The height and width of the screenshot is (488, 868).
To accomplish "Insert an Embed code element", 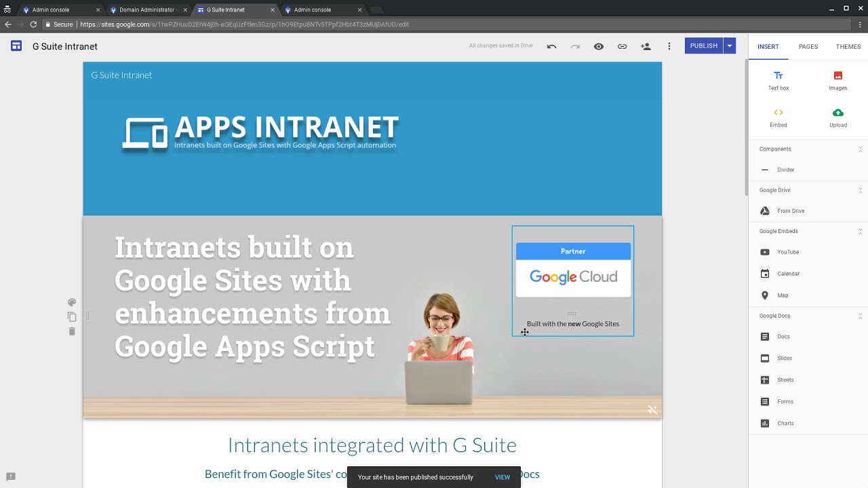I will [778, 118].
